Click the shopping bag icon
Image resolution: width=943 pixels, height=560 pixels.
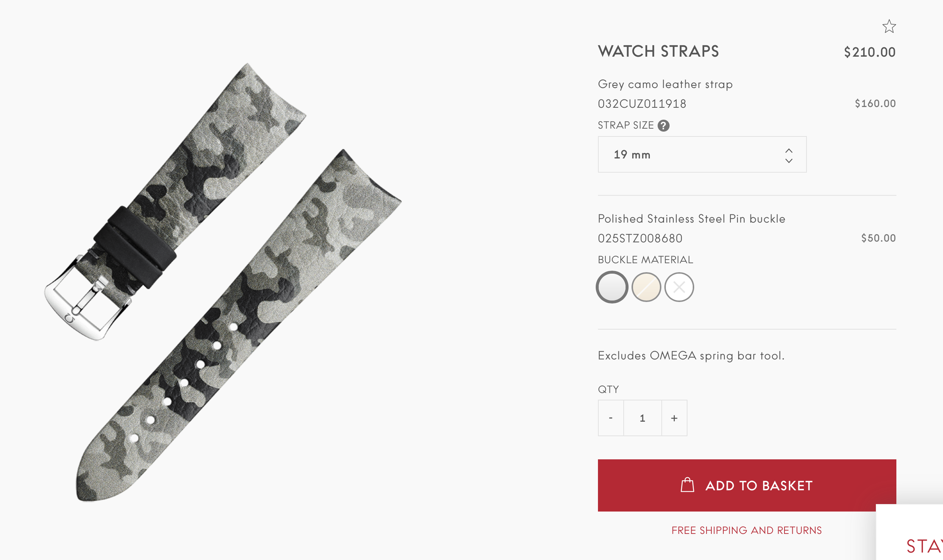687,485
